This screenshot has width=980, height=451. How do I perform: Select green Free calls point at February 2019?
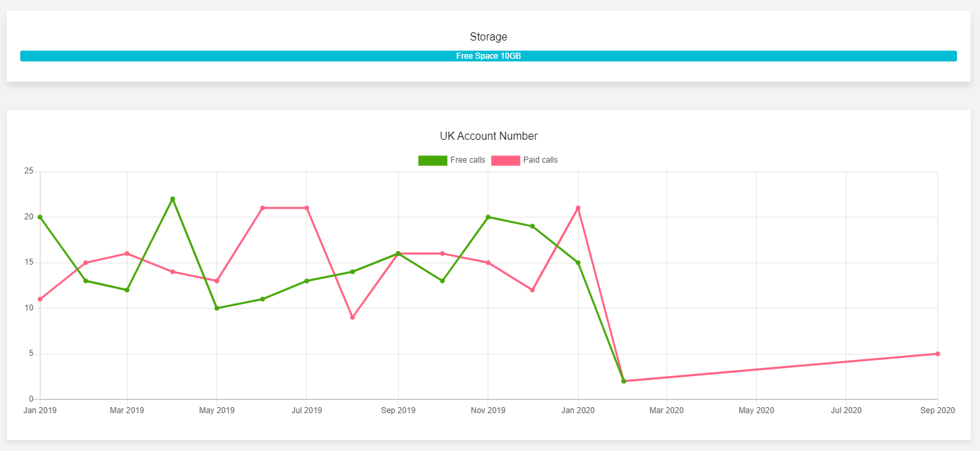tap(86, 281)
